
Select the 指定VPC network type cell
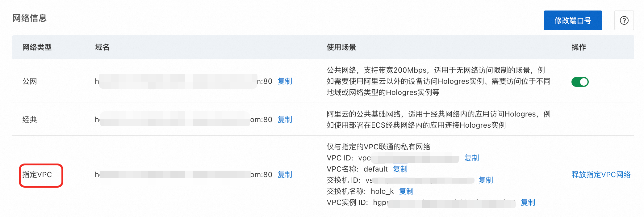pos(37,175)
